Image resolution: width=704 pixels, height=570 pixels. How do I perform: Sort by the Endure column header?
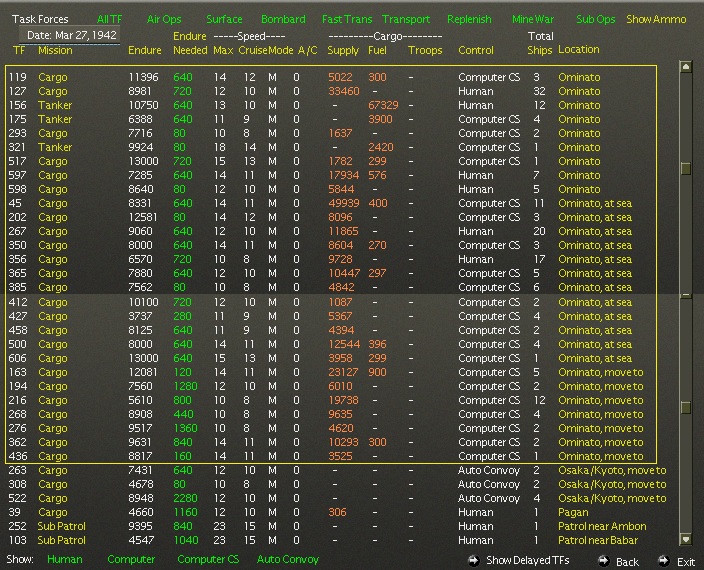tap(145, 50)
